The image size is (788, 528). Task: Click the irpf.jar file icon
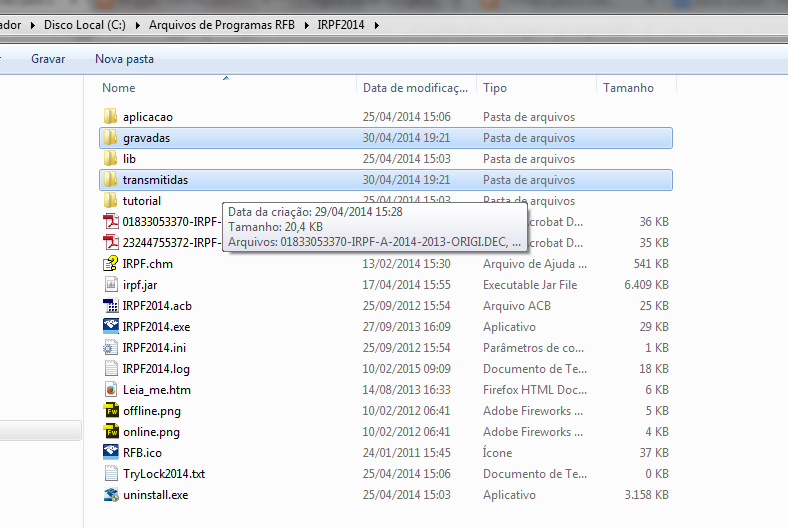[111, 285]
